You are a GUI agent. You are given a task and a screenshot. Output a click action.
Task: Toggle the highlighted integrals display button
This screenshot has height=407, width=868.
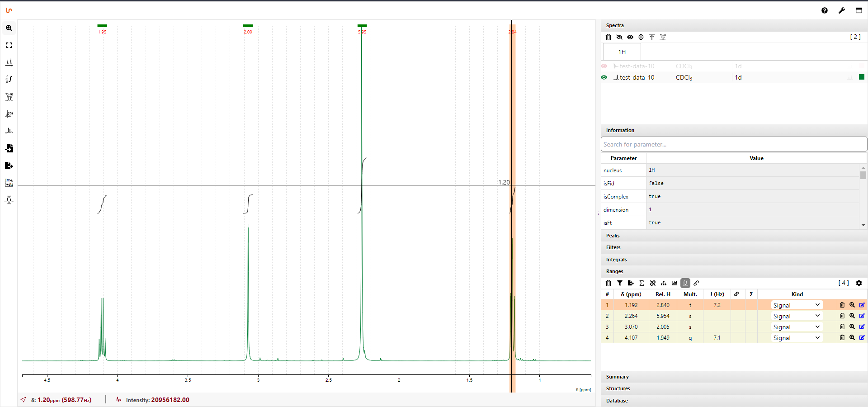[685, 283]
